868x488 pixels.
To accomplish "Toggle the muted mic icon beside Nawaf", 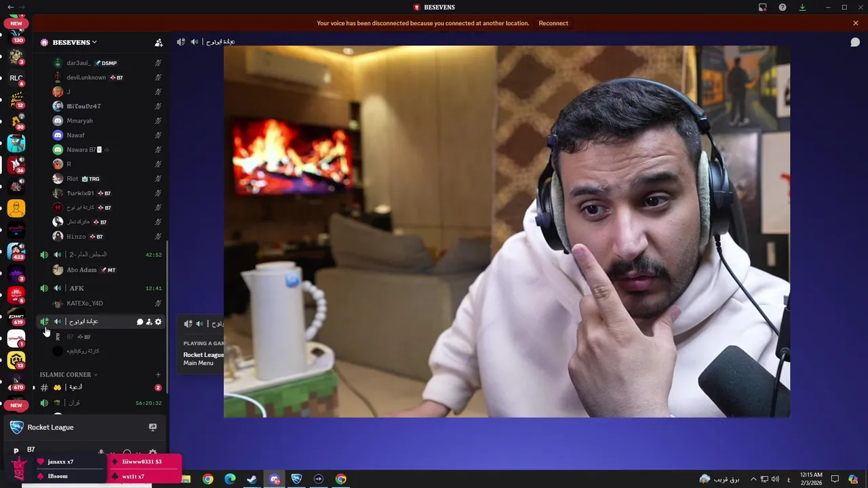I will tap(158, 135).
